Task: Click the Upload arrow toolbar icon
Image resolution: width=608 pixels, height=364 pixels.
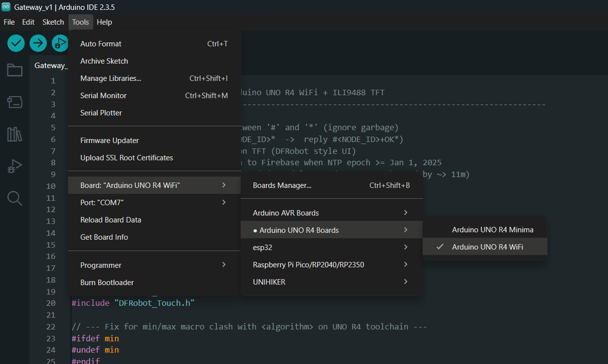Action: (x=38, y=43)
